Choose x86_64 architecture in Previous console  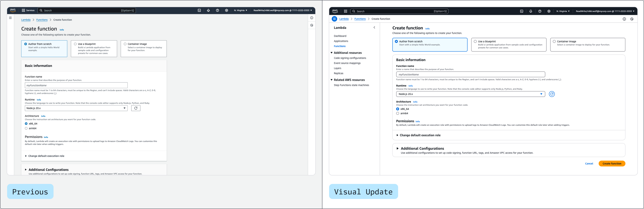(x=26, y=124)
